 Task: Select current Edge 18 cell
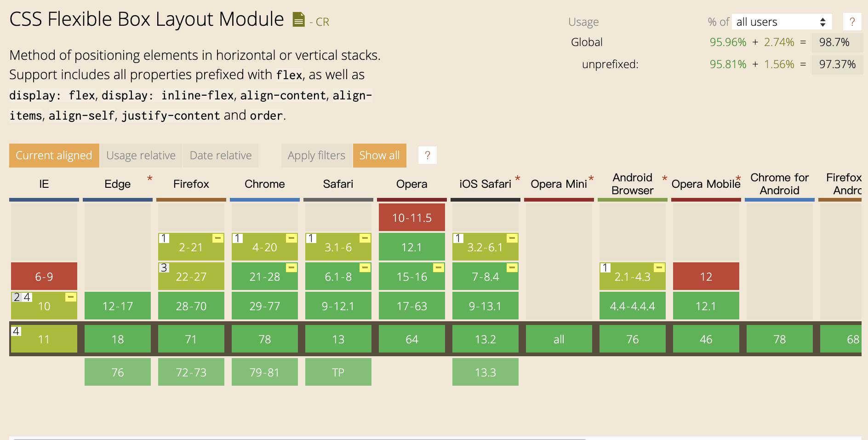(118, 339)
